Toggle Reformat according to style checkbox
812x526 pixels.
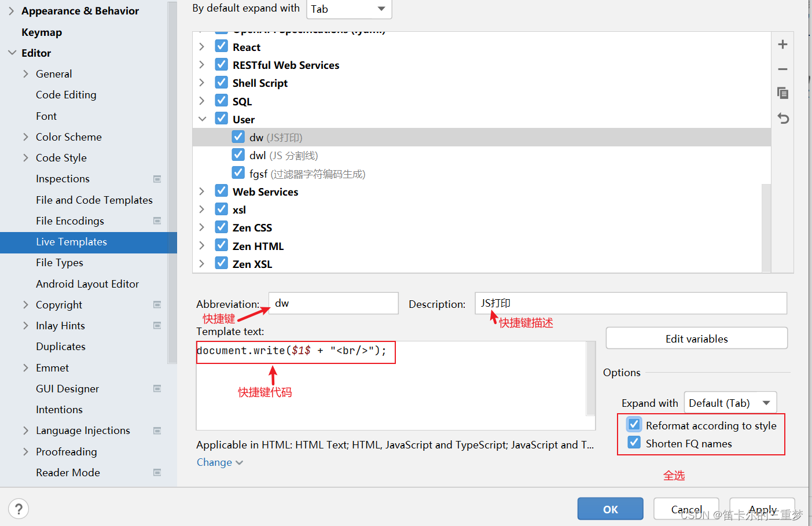(x=634, y=425)
